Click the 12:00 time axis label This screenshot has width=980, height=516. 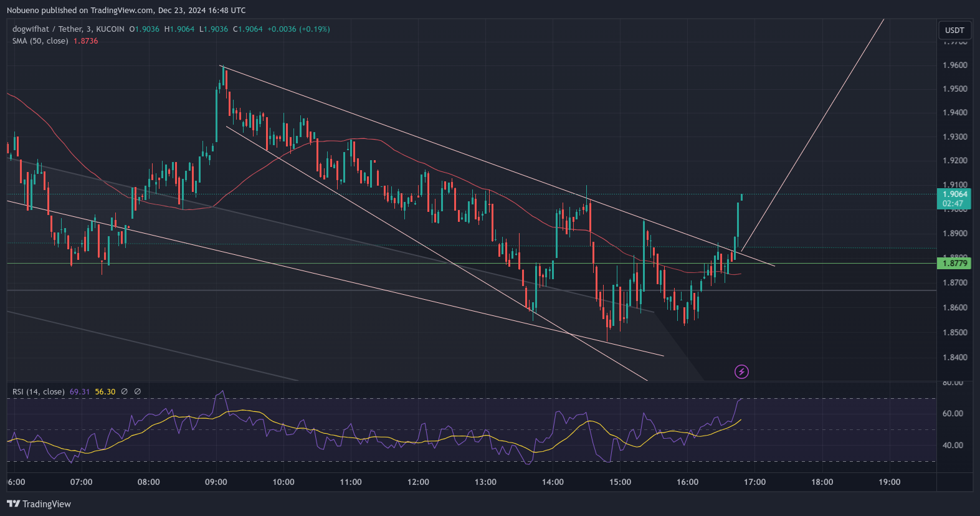[x=418, y=482]
